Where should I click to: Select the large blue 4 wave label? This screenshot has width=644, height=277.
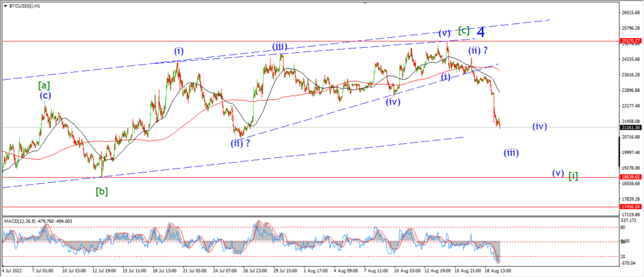[x=481, y=32]
